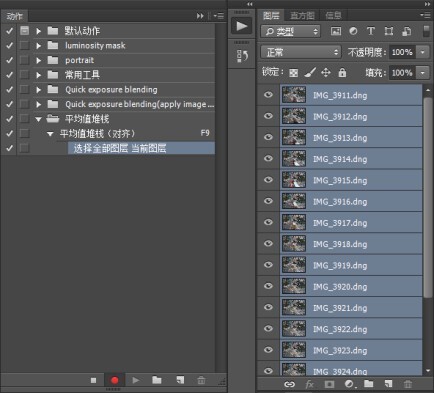This screenshot has height=393, width=434.
Task: Switch to the 直方图 tab
Action: pos(302,15)
